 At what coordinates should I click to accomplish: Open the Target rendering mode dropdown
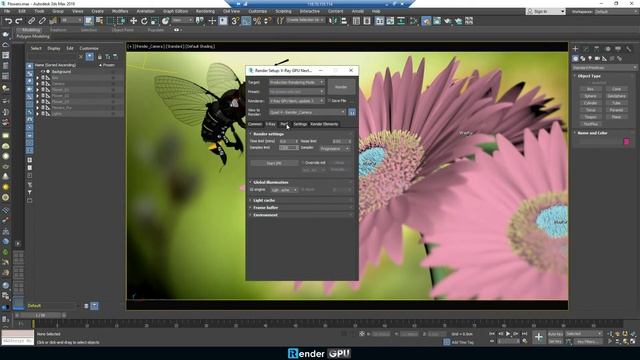[297, 82]
